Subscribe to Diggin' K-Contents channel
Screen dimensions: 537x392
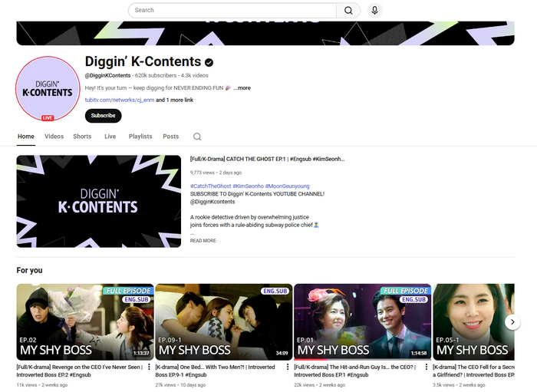(103, 116)
